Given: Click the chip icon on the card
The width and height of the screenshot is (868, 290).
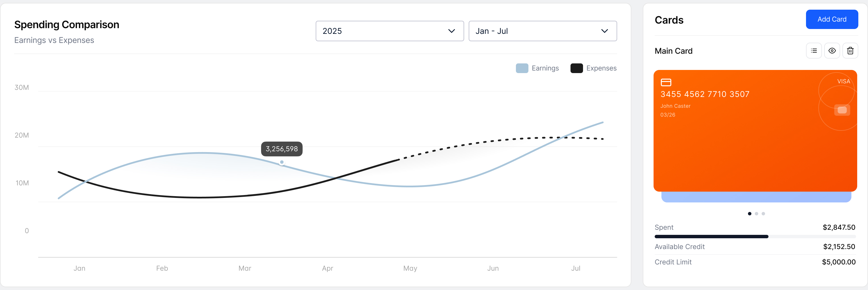Looking at the screenshot, I should click(842, 110).
